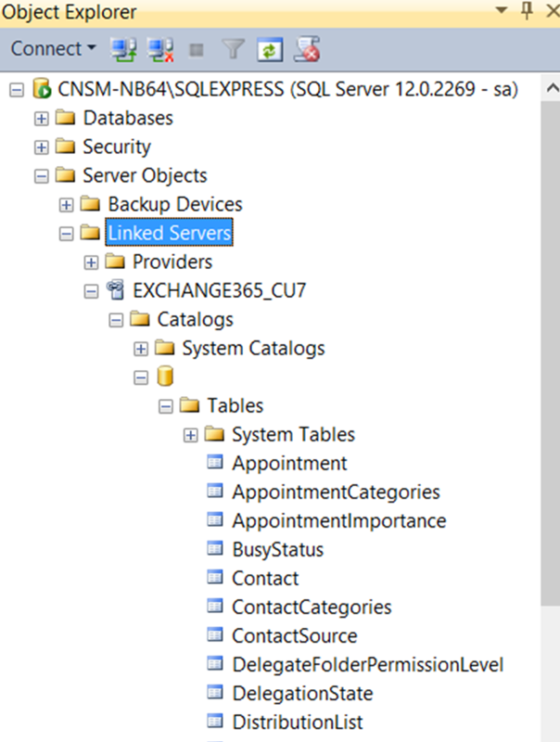Toggle auto-hide with the pin icon
The width and height of the screenshot is (560, 742).
tap(526, 11)
